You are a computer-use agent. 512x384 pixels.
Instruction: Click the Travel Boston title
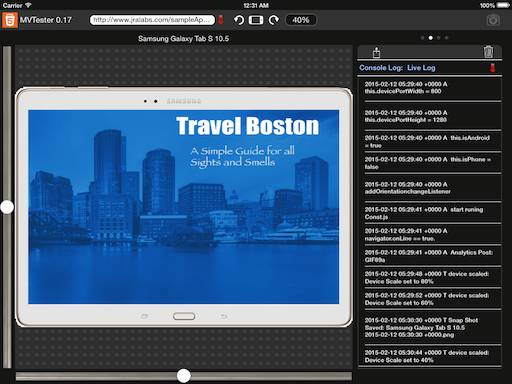pos(247,126)
